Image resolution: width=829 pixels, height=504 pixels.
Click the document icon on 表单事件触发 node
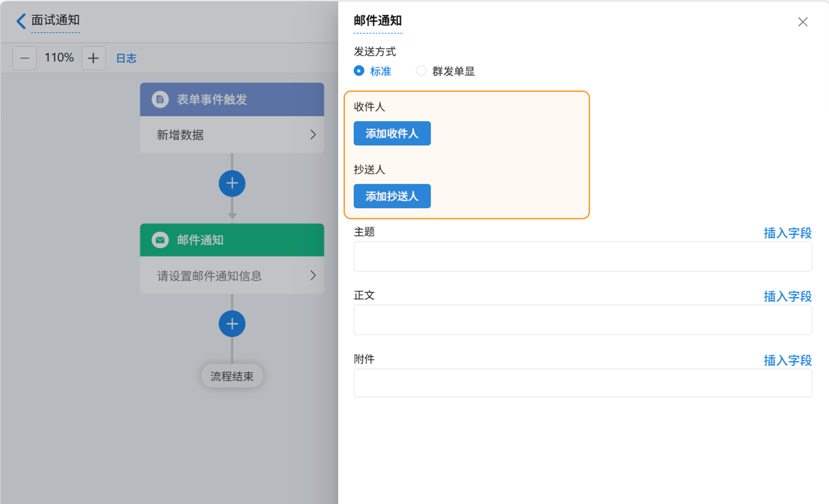point(160,99)
